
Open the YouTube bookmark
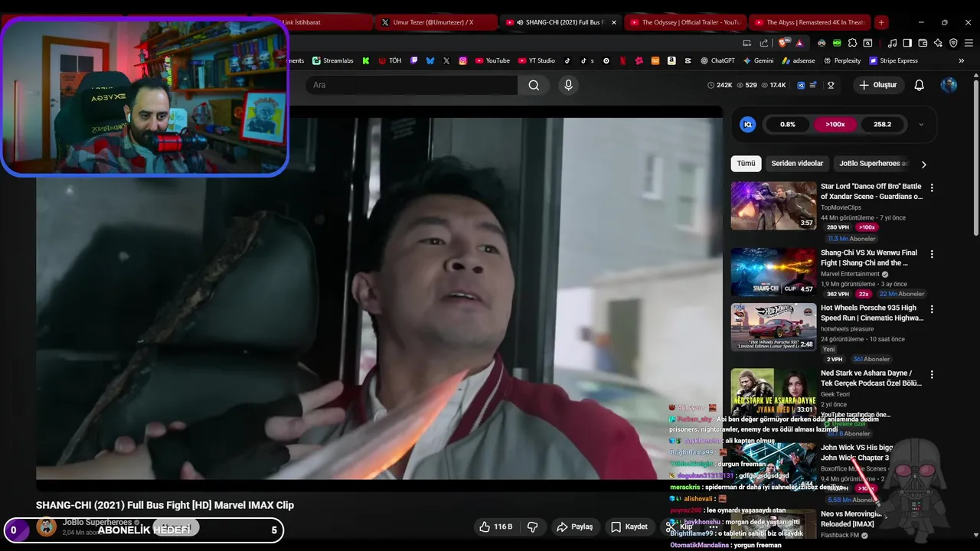click(492, 60)
